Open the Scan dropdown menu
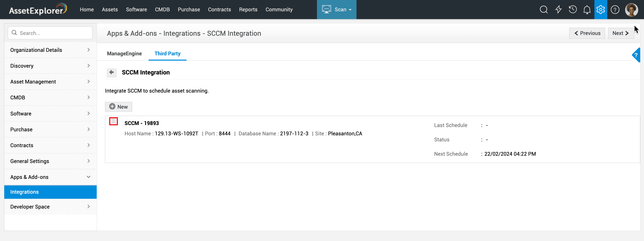Image resolution: width=644 pixels, height=241 pixels. point(337,10)
